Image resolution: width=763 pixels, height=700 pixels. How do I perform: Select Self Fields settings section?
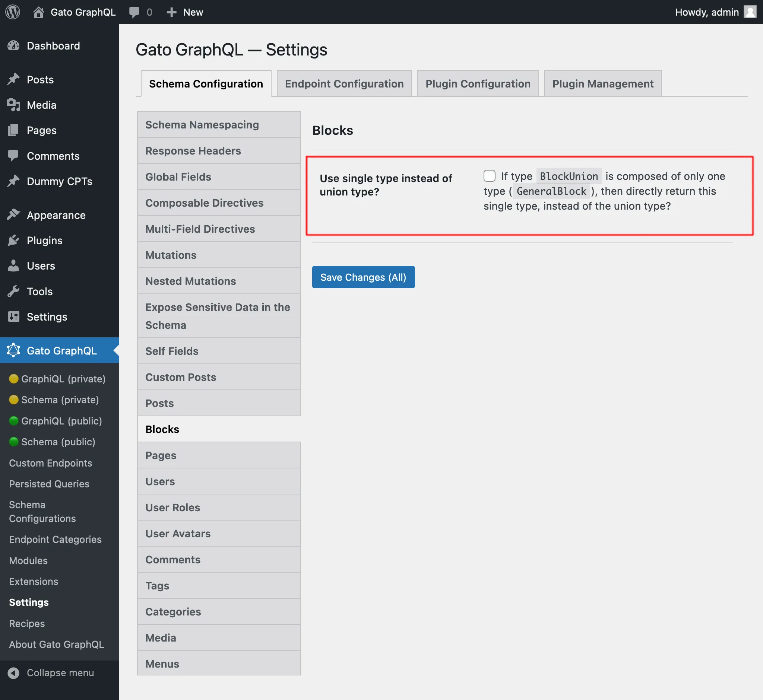click(219, 351)
